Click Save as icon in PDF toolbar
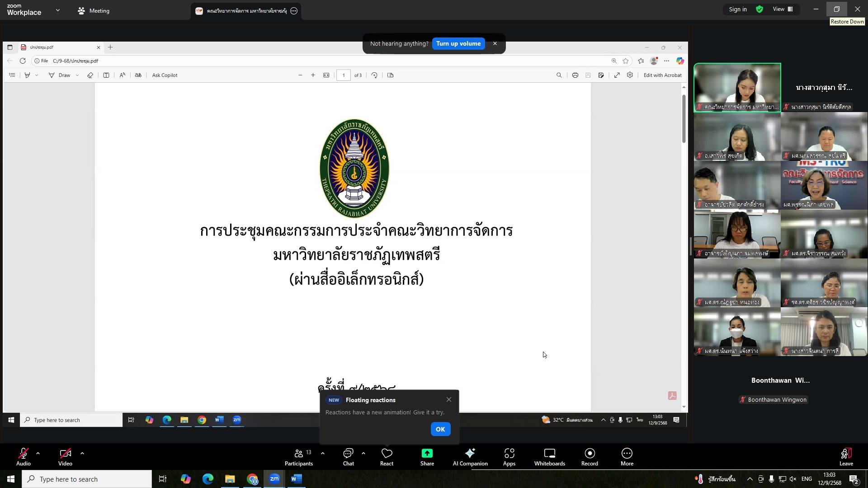Viewport: 868px width, 488px height. (x=601, y=75)
